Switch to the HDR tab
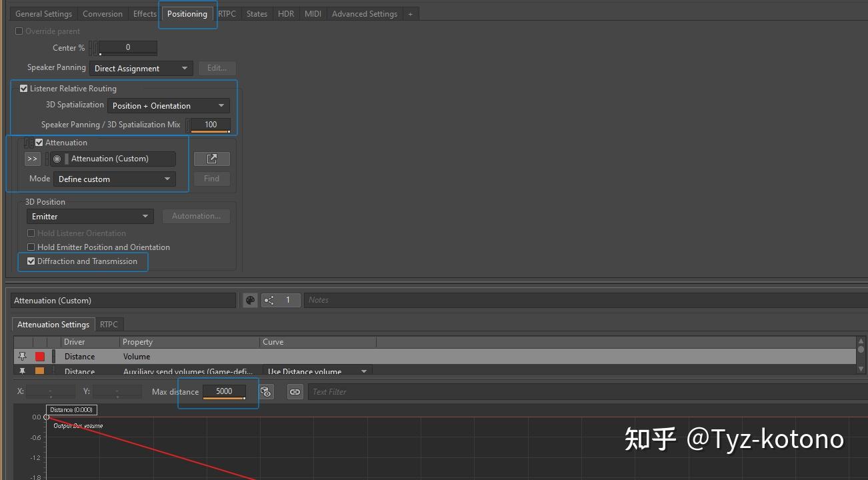The width and height of the screenshot is (868, 480). tap(285, 13)
